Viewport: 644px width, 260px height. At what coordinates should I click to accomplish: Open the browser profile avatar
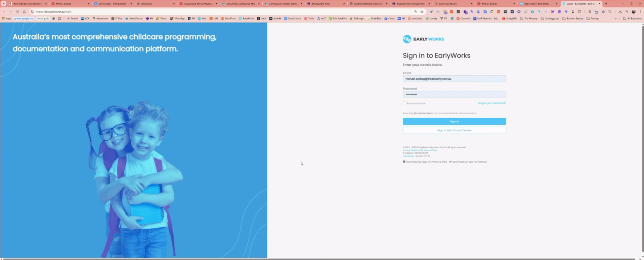point(634,12)
